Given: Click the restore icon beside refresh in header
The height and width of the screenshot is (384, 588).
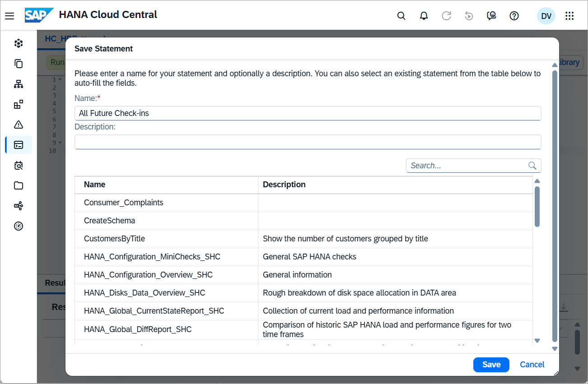Looking at the screenshot, I should tap(469, 16).
